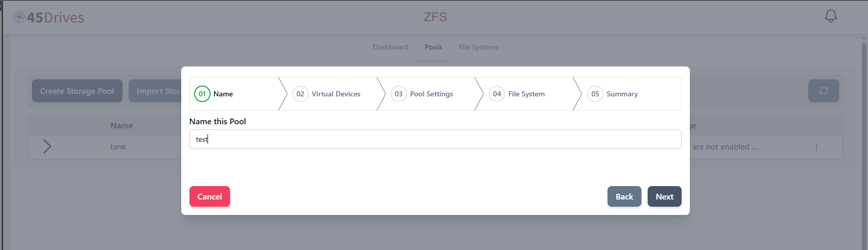
Task: Go to the Virtual Devices step
Action: [x=336, y=94]
